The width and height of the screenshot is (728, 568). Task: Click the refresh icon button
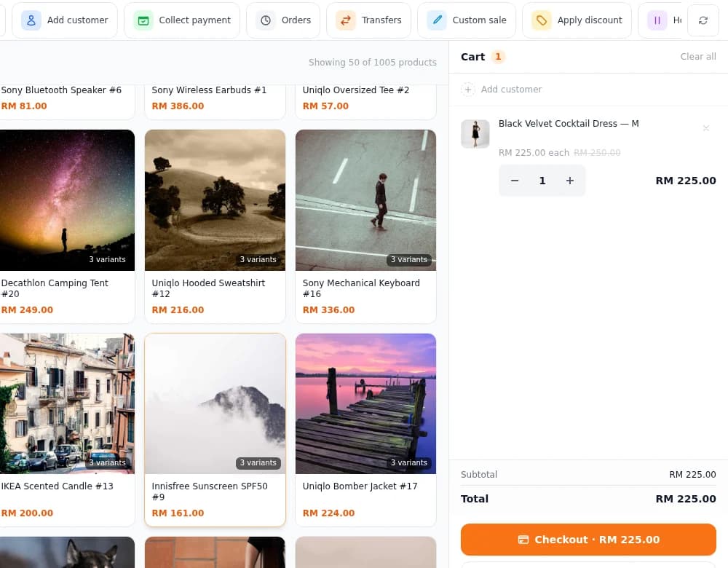(x=703, y=20)
